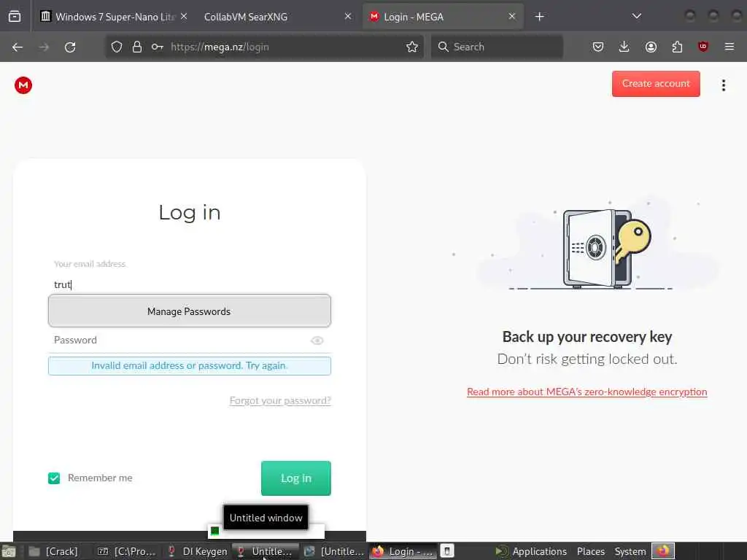Open the System menu in the panel

pos(630,551)
